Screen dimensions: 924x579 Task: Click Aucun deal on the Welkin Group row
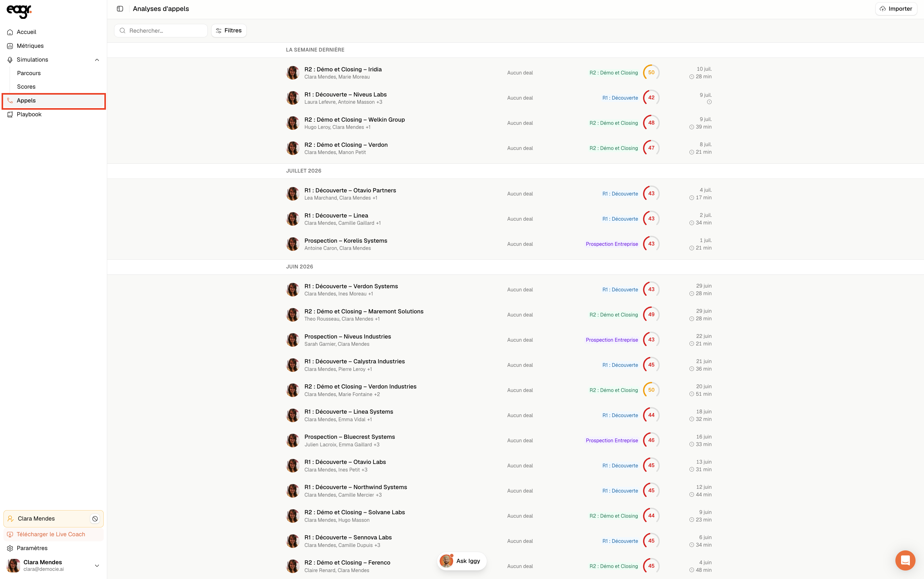click(x=520, y=123)
